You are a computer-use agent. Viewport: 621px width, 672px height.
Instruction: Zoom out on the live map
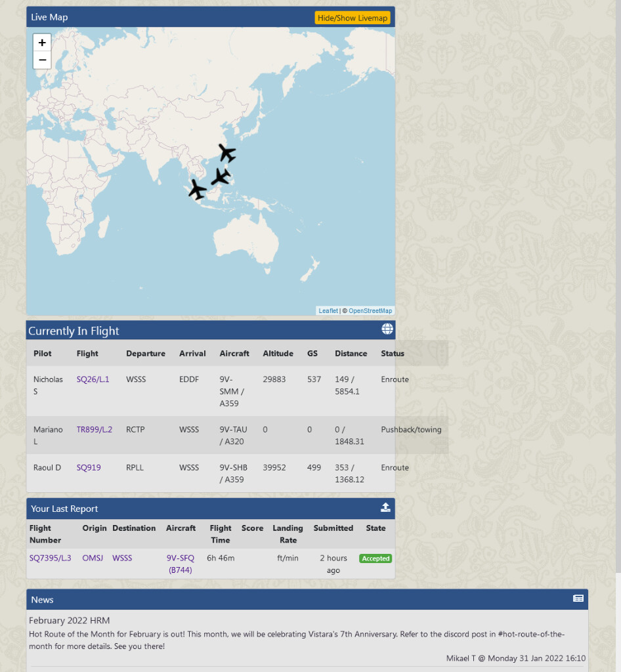click(42, 60)
